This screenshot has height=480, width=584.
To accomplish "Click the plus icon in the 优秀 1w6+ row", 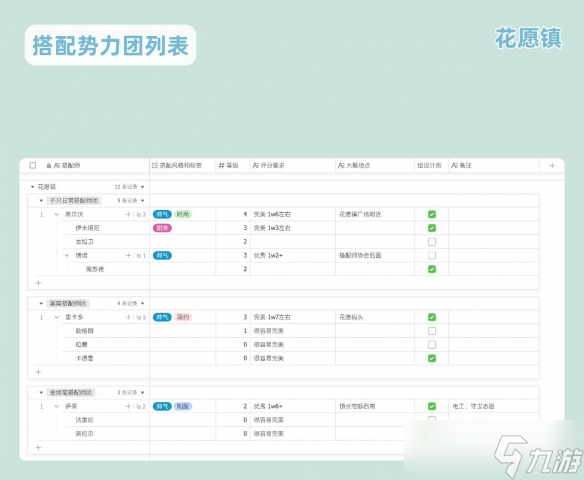I will point(128,406).
